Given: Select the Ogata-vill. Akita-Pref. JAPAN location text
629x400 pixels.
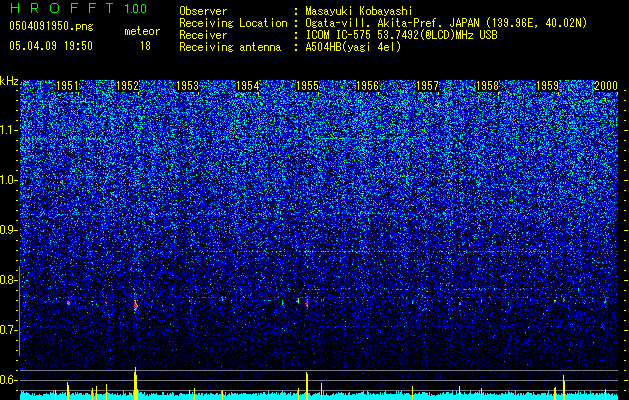Looking at the screenshot, I should pos(446,23).
